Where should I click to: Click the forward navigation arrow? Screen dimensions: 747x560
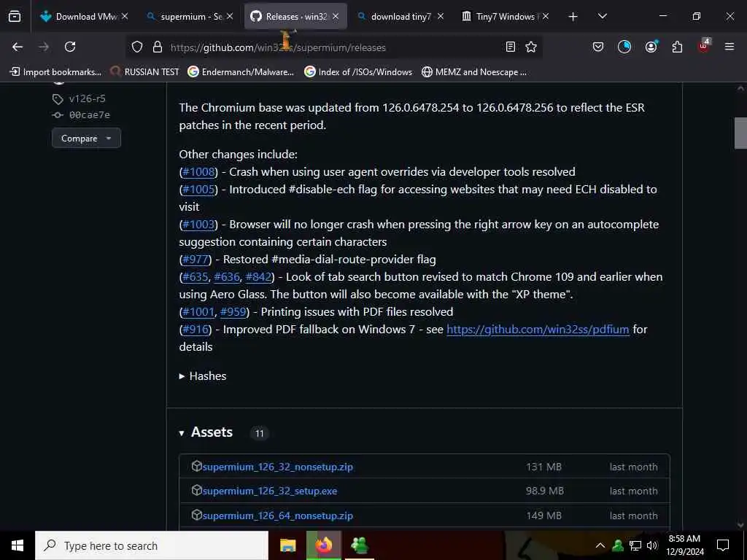(x=44, y=47)
